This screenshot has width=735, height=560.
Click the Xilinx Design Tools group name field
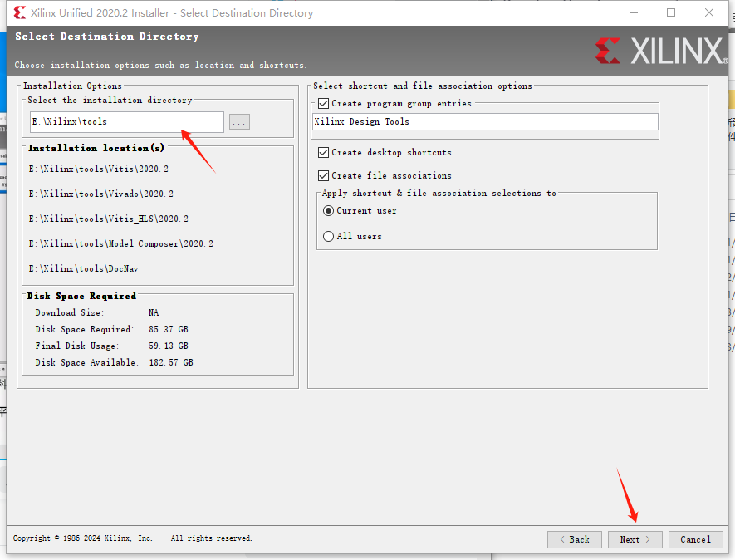485,122
